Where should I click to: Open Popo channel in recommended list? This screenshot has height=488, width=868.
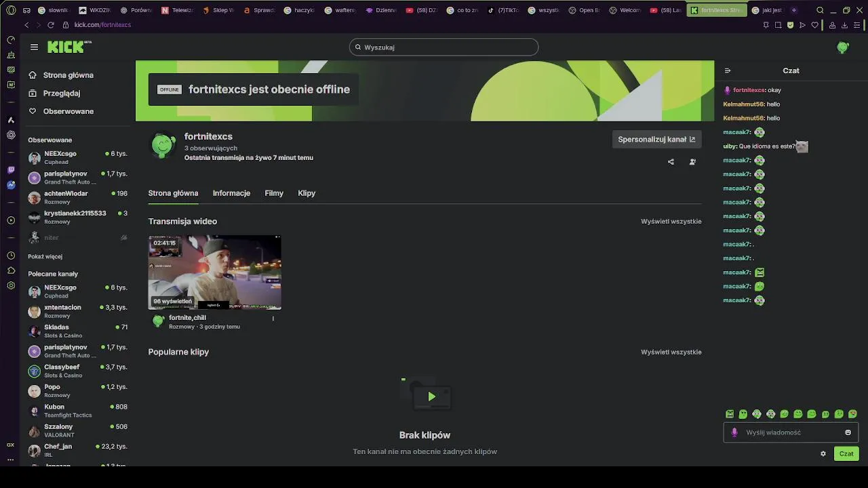click(77, 390)
